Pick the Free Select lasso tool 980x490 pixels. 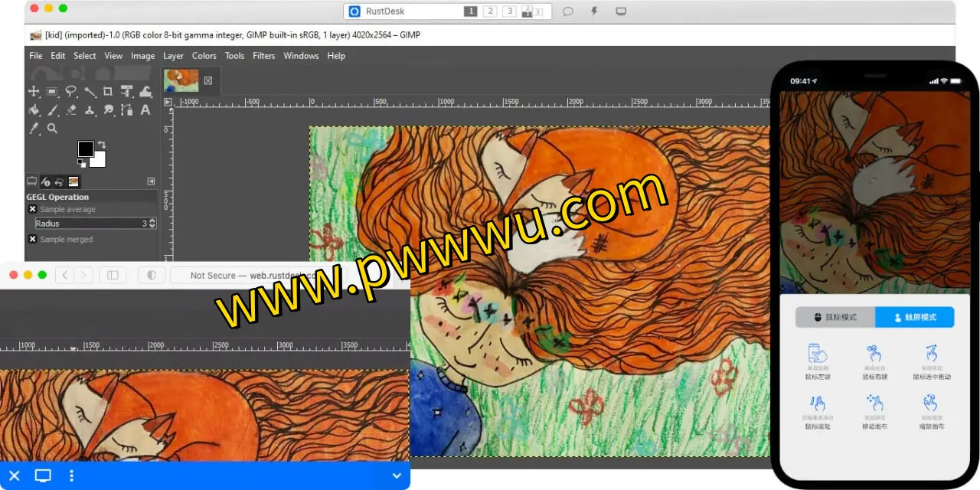tap(71, 91)
